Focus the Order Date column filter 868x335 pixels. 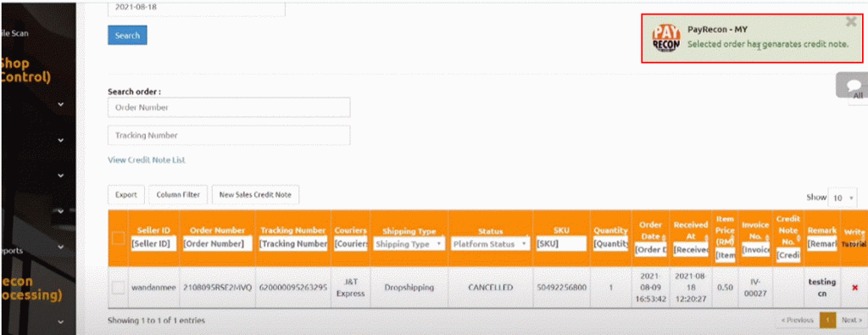click(650, 249)
